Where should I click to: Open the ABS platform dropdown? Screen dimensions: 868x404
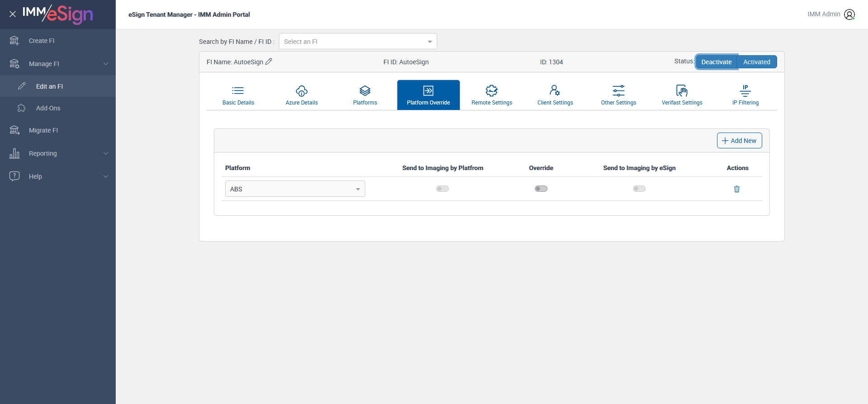click(295, 189)
